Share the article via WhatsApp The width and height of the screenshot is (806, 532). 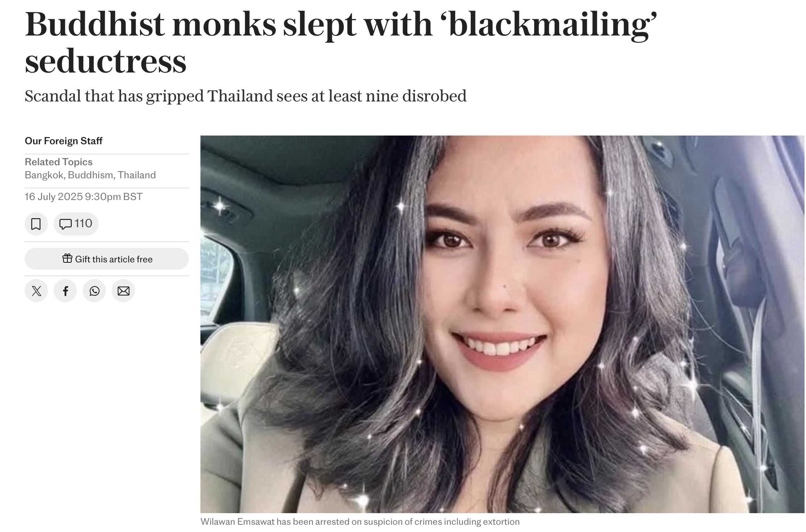click(94, 291)
